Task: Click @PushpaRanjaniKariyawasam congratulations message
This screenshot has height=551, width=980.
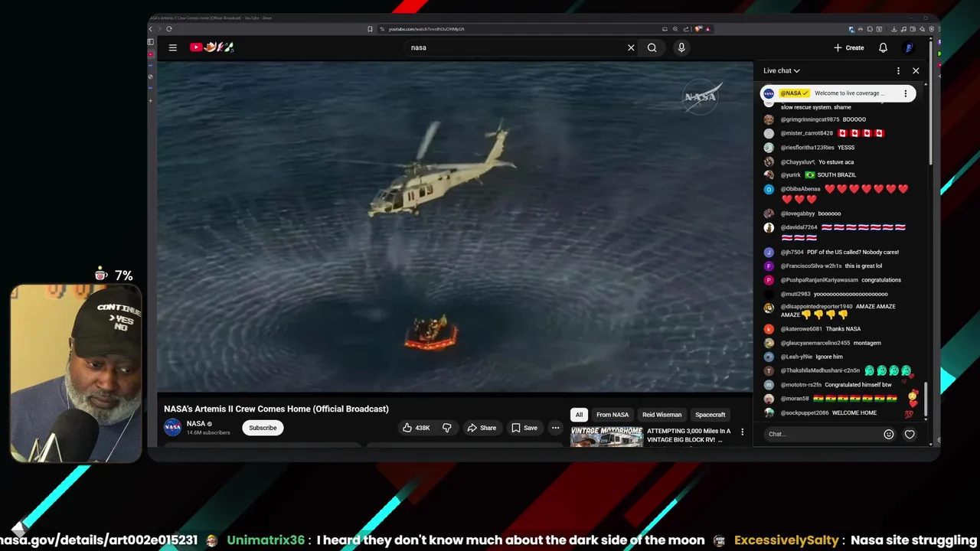Action: [x=840, y=280]
